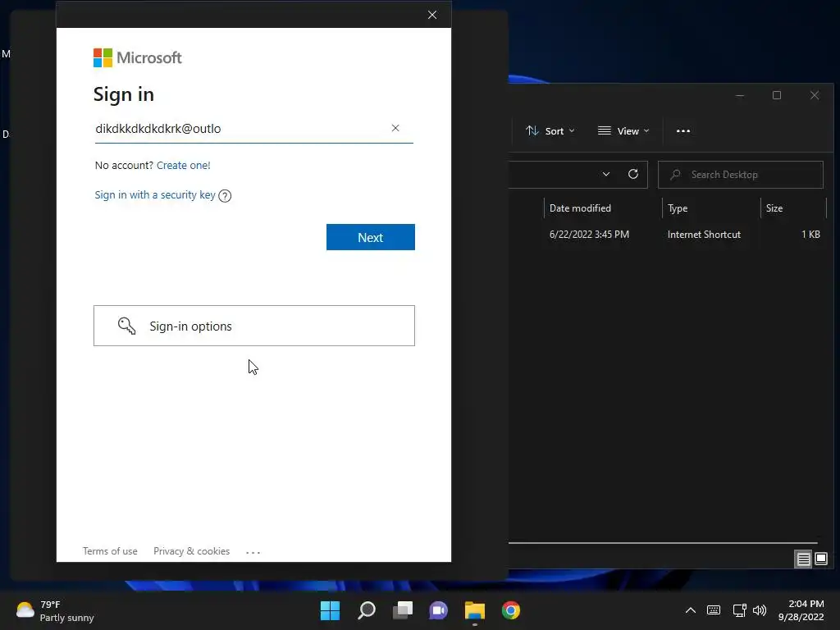Open Task View from the taskbar

click(402, 610)
